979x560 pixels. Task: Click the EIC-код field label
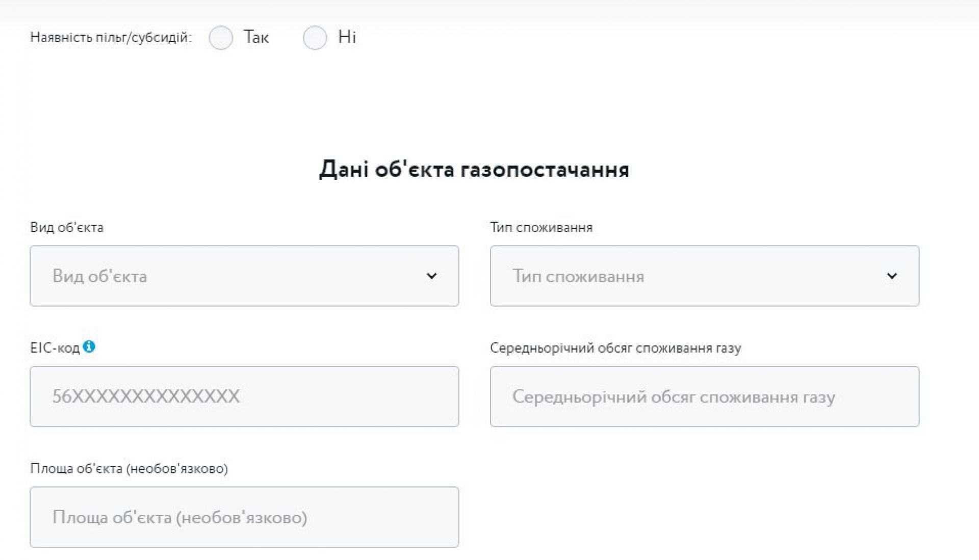tap(55, 348)
